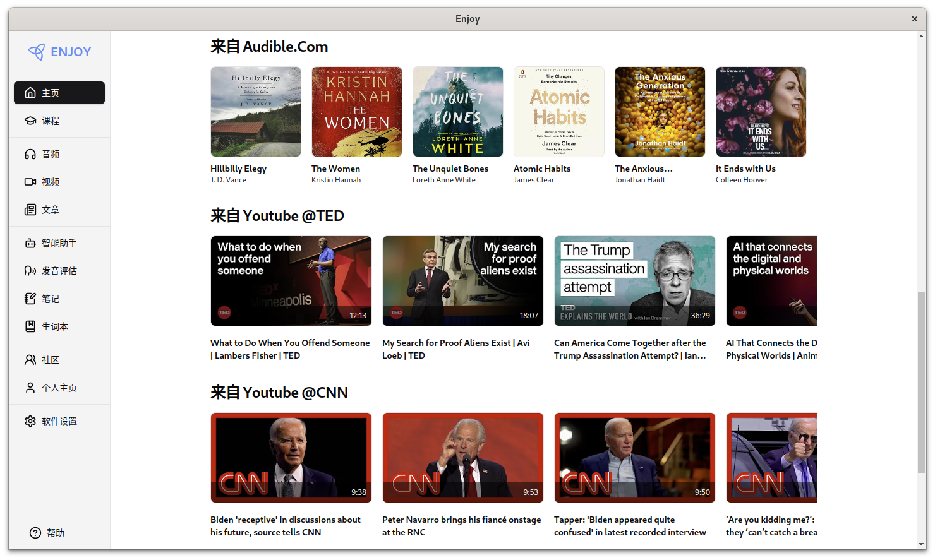Screen dimensions: 935x560
Task: Click the Enjoy logo icon
Action: click(x=37, y=52)
